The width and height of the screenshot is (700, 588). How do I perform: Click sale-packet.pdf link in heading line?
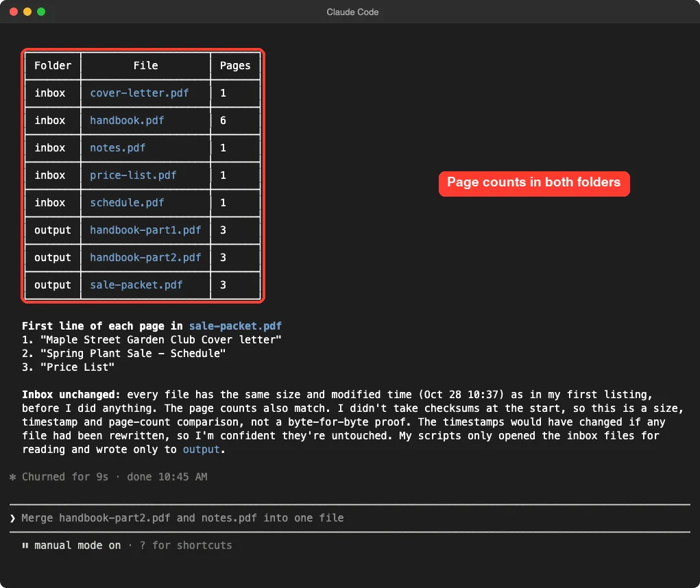point(235,326)
